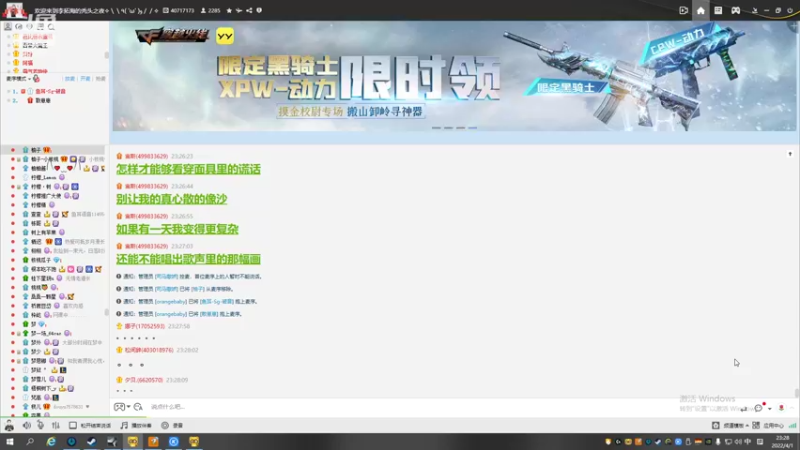Viewport: 800px width, 450px height.
Task: Click the record button in bottom toolbar
Action: coord(172,425)
